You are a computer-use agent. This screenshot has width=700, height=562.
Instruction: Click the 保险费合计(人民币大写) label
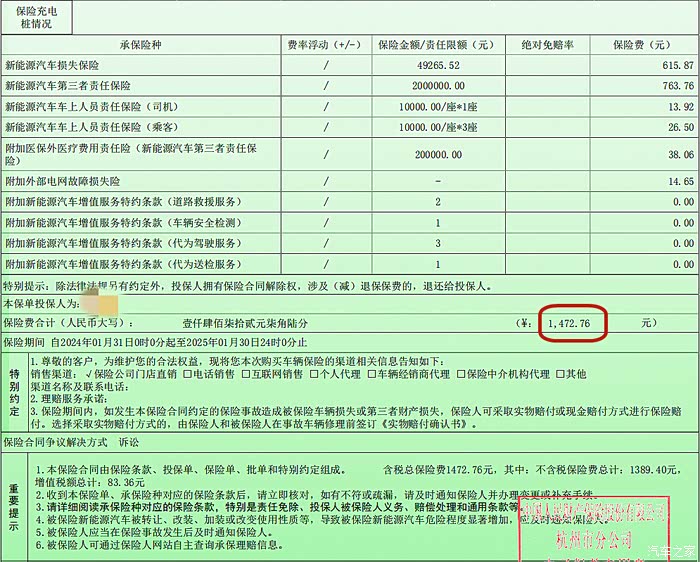click(x=68, y=323)
